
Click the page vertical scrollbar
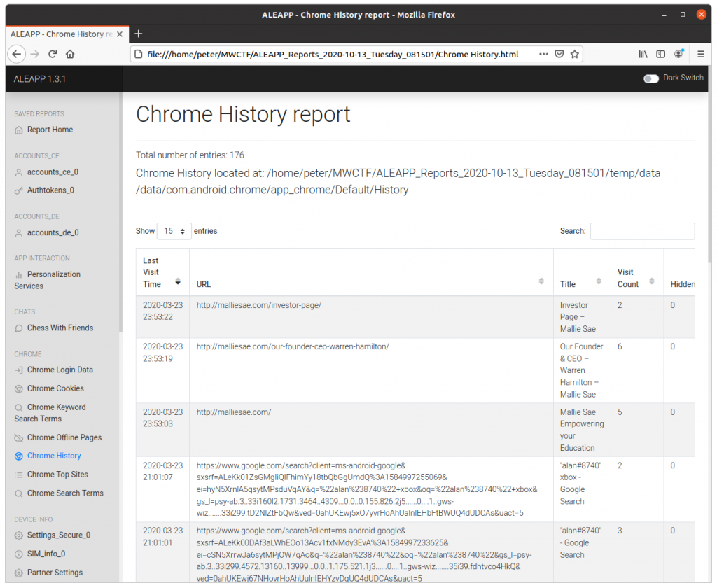710,176
